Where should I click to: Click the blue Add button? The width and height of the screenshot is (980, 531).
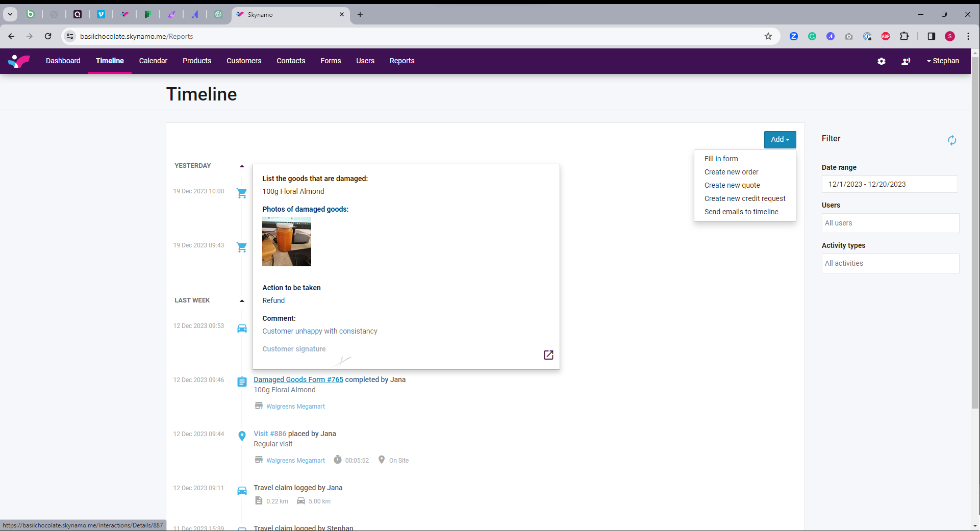pyautogui.click(x=780, y=140)
